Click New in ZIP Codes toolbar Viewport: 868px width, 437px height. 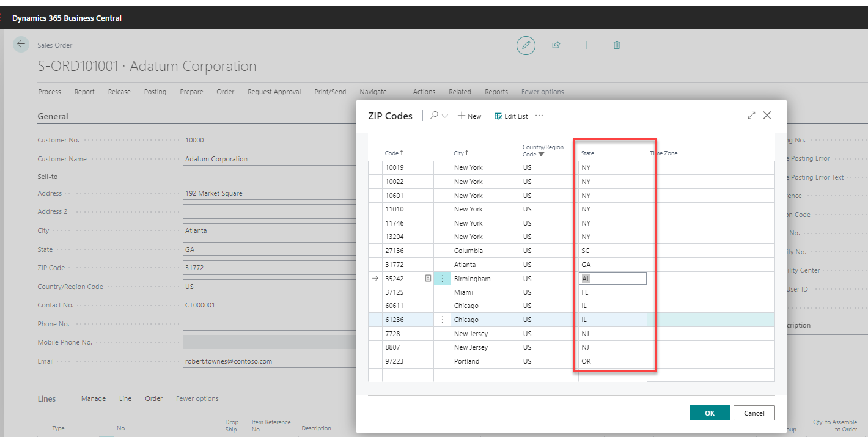point(469,116)
